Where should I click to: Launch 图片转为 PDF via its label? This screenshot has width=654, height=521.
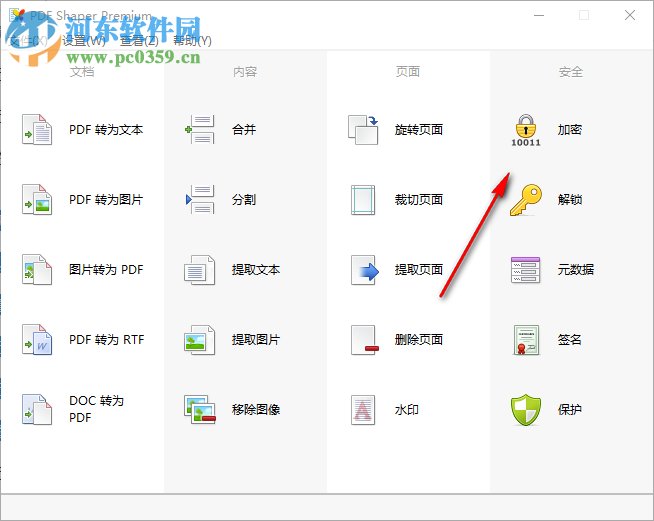point(106,270)
